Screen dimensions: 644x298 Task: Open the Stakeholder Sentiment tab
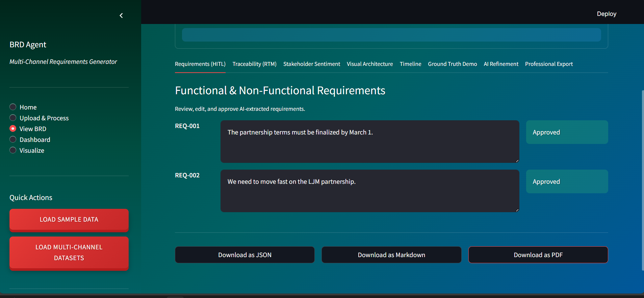click(x=312, y=64)
